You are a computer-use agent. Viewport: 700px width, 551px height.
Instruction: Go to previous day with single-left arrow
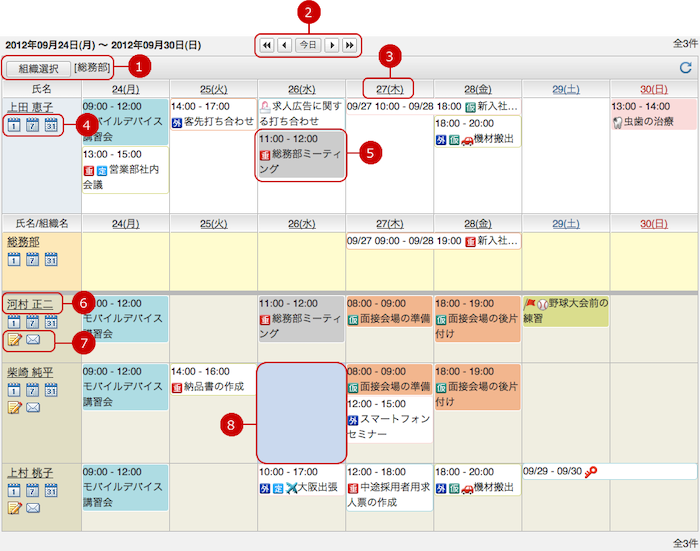285,45
